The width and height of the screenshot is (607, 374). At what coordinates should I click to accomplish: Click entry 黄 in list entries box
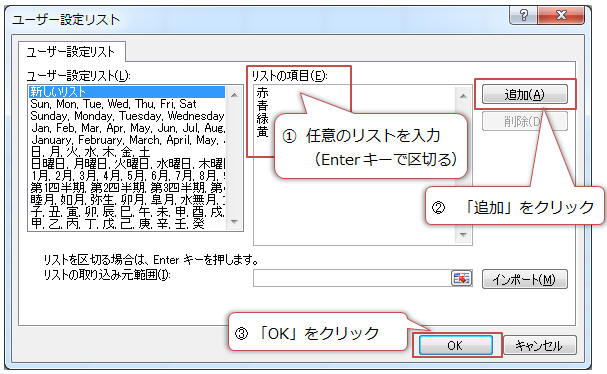pos(262,132)
